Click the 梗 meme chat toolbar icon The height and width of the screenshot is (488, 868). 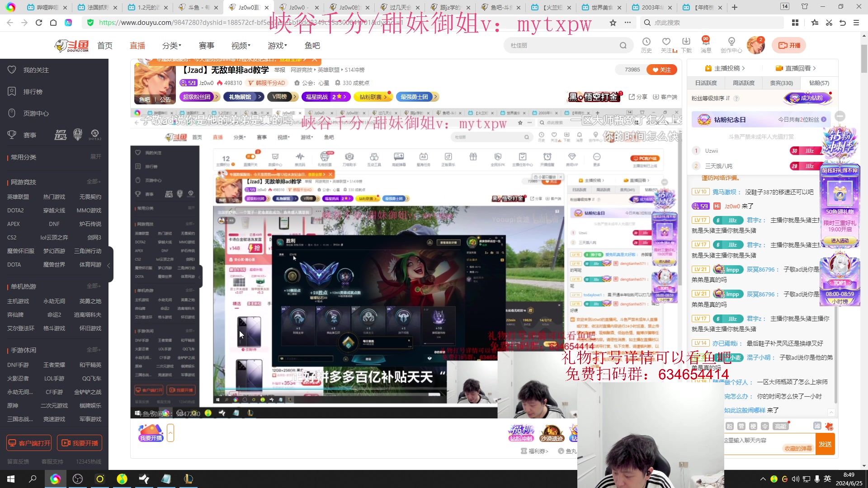(753, 426)
